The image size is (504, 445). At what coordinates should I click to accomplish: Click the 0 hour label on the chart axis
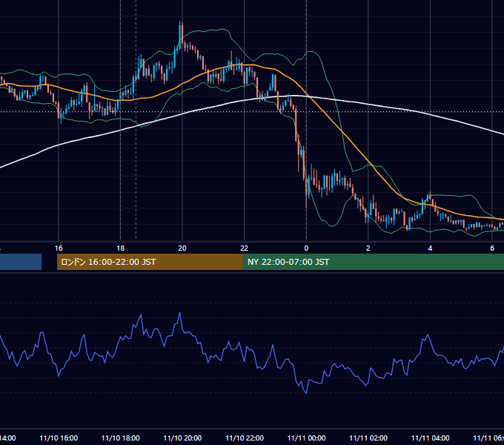pos(306,248)
